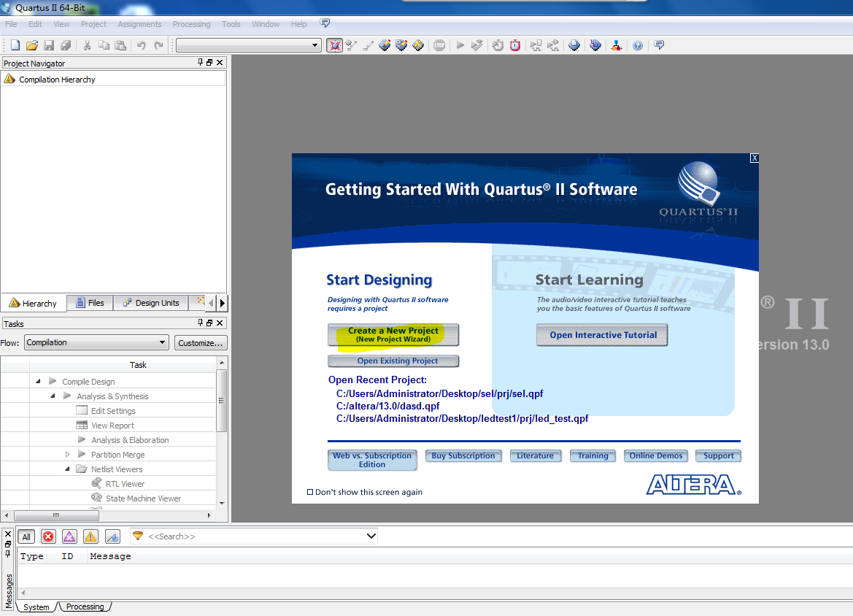Toggle yellow warning message filter
Screen dimensions: 853x616
coord(91,536)
